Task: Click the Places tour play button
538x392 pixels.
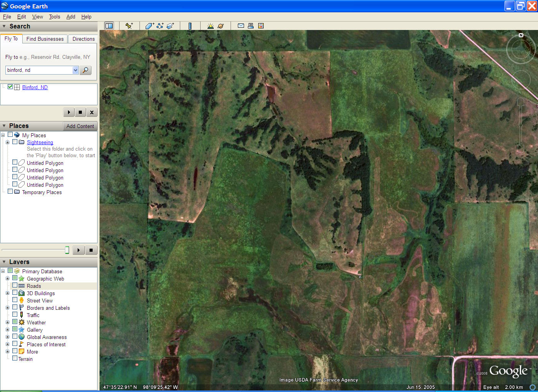Action: [x=78, y=250]
